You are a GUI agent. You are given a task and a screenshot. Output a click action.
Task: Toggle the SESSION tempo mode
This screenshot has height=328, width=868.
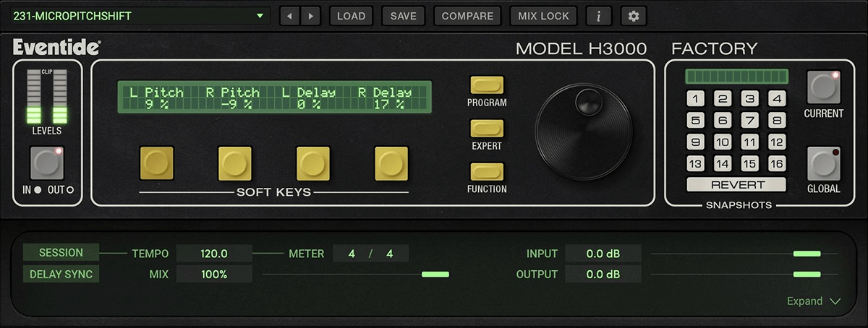coord(61,253)
